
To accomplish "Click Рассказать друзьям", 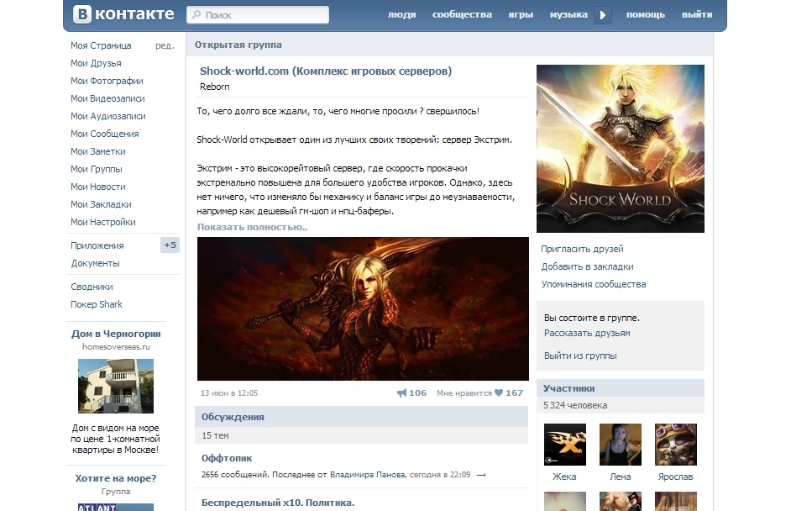I will tap(587, 333).
